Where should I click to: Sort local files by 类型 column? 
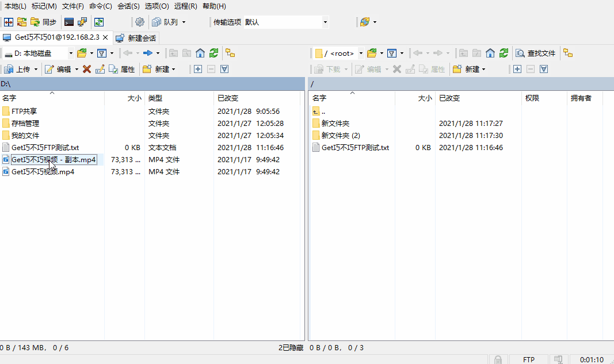point(180,98)
